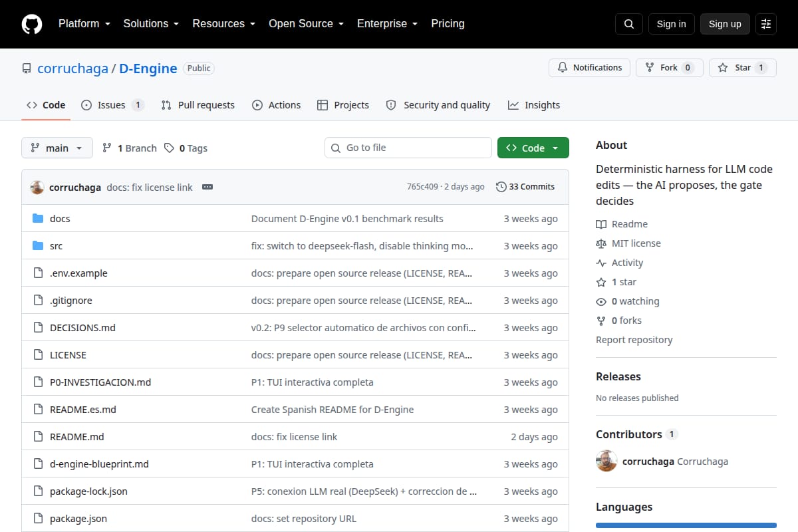Open the Pricing link
This screenshot has width=798, height=532.
[x=448, y=24]
